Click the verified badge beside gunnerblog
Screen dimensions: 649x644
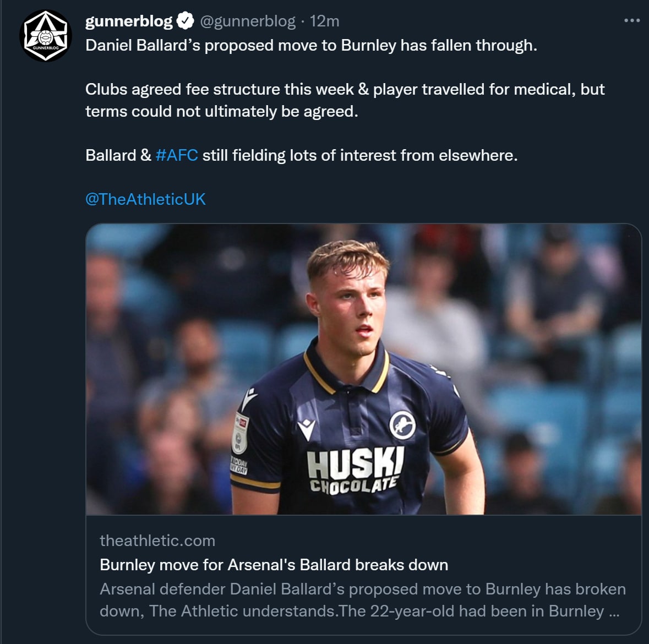(x=186, y=21)
